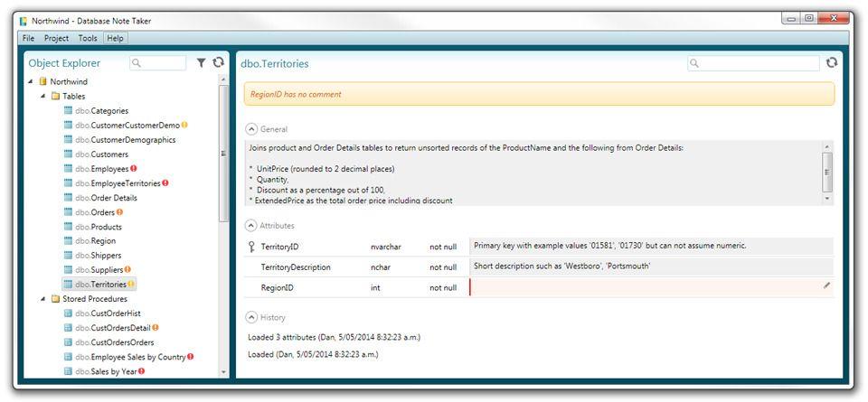Click the table icon beside dbo.Products
The width and height of the screenshot is (868, 402).
pos(68,227)
